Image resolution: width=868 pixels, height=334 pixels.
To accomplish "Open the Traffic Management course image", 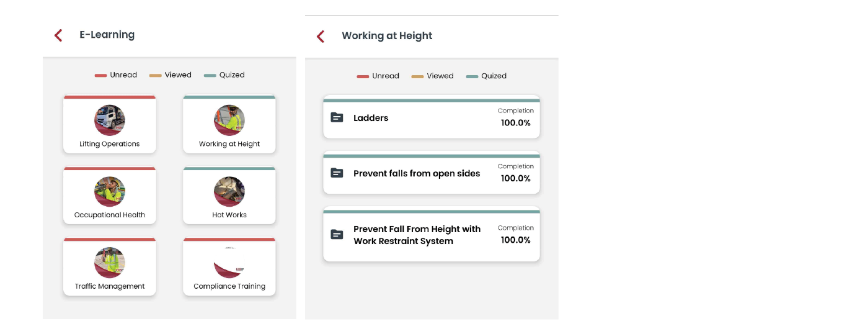I will pyautogui.click(x=110, y=263).
